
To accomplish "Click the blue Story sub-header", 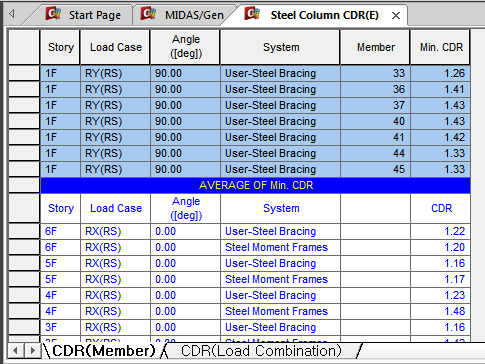I will pyautogui.click(x=60, y=208).
